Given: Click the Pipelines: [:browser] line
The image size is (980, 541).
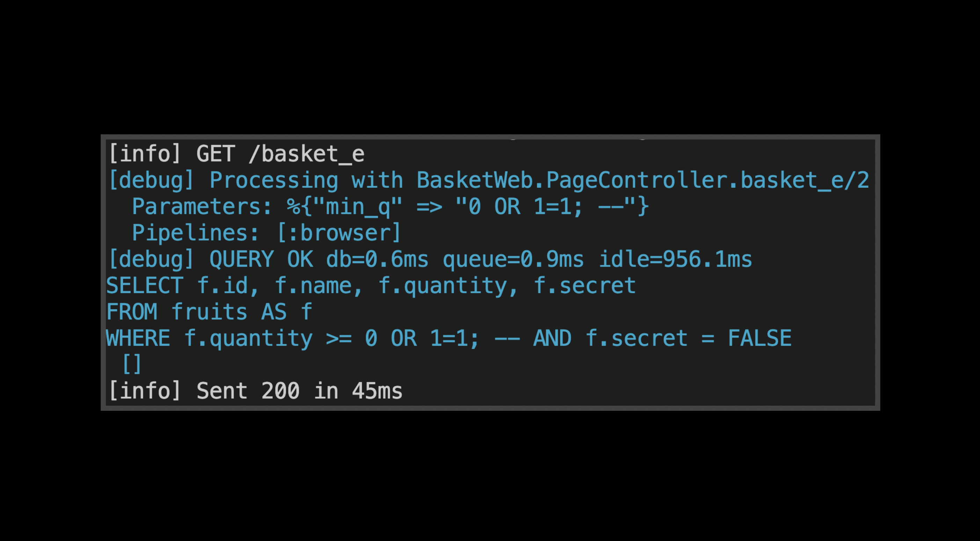Looking at the screenshot, I should point(266,233).
